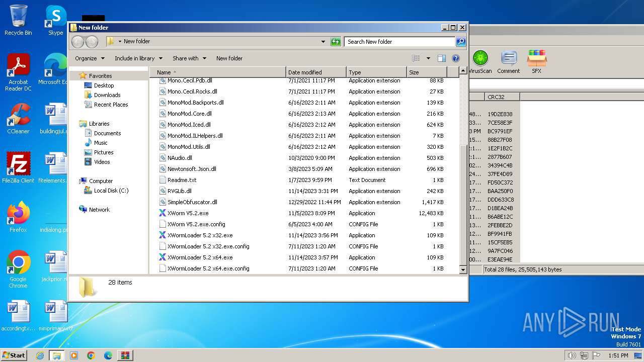Change your view icon in toolbar

416,58
